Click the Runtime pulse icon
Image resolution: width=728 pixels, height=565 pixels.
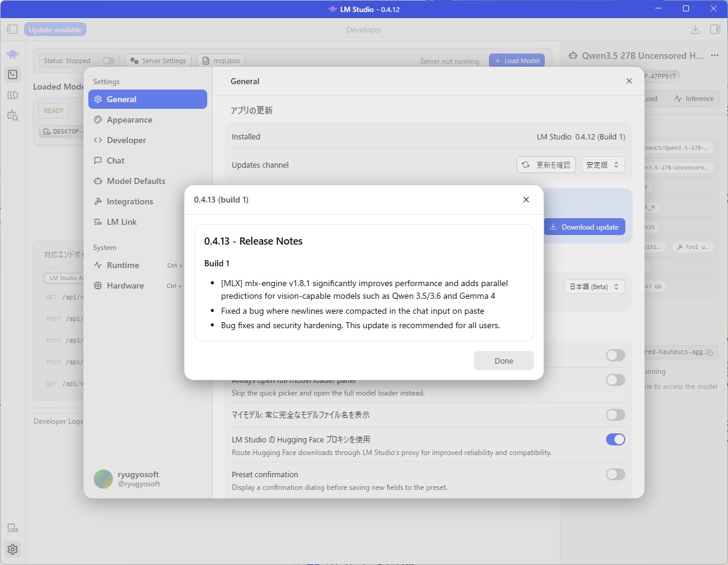98,265
